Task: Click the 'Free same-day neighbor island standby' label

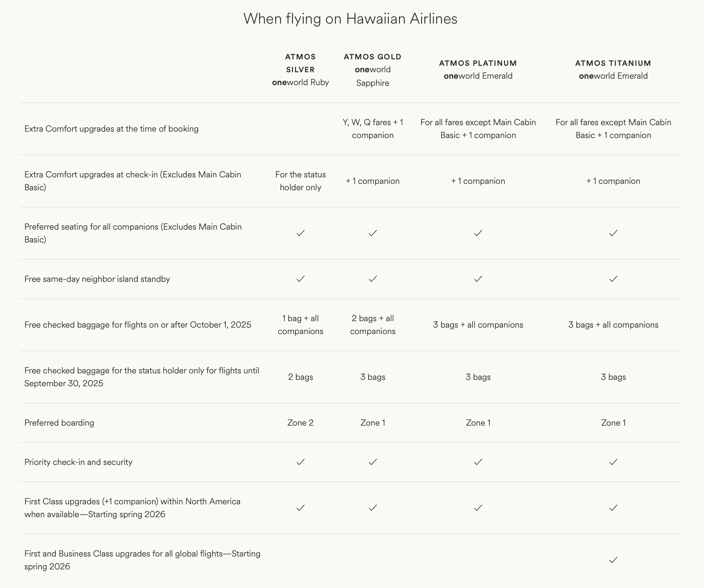Action: pyautogui.click(x=97, y=279)
